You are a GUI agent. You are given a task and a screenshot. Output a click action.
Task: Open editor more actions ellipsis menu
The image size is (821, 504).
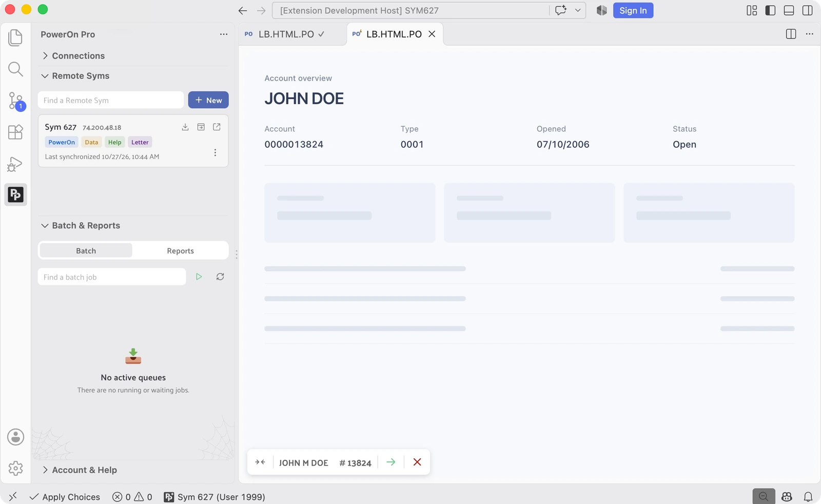click(810, 34)
